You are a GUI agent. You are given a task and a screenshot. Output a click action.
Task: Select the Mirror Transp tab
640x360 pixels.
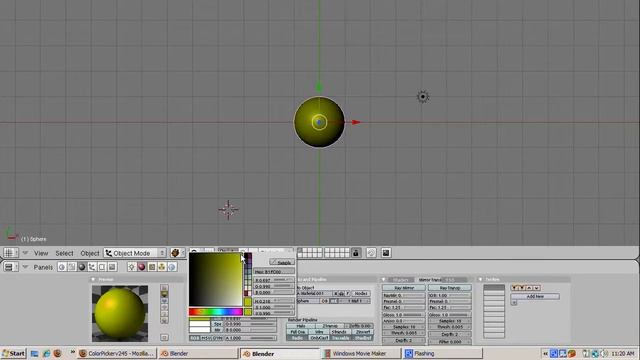(430, 280)
